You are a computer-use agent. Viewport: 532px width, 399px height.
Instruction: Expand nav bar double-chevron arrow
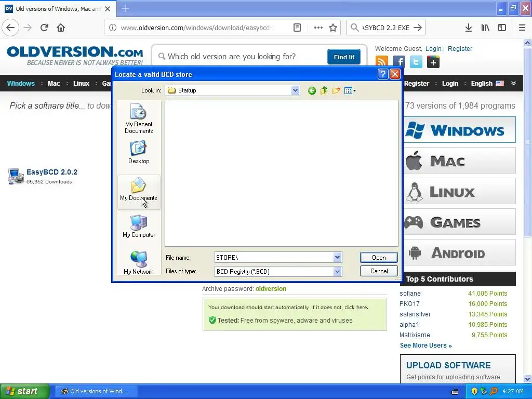tap(513, 83)
